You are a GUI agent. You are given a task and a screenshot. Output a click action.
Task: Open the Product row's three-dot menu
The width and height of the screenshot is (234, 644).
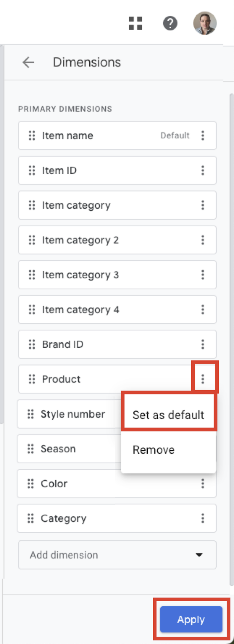(203, 379)
